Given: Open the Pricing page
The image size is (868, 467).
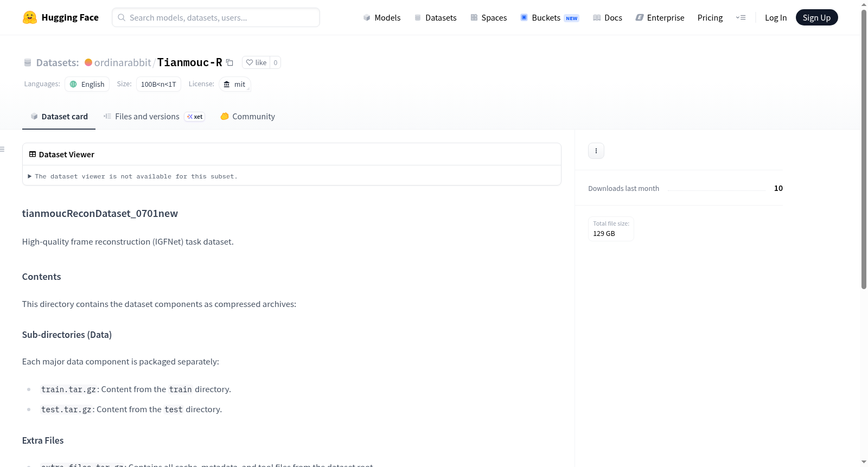Looking at the screenshot, I should click(x=710, y=17).
